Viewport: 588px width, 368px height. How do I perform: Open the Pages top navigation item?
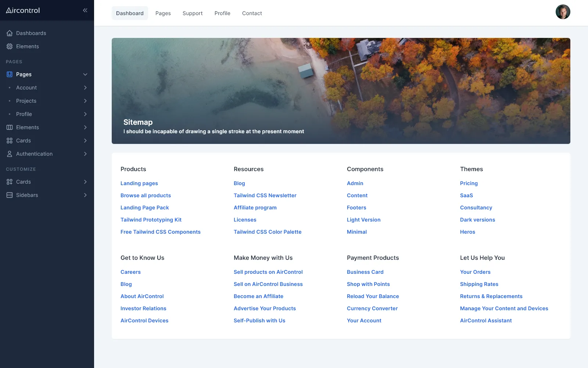pyautogui.click(x=163, y=13)
